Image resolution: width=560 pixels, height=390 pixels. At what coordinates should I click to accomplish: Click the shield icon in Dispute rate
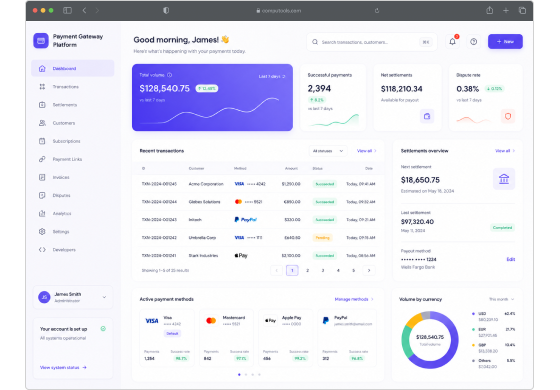coord(508,116)
